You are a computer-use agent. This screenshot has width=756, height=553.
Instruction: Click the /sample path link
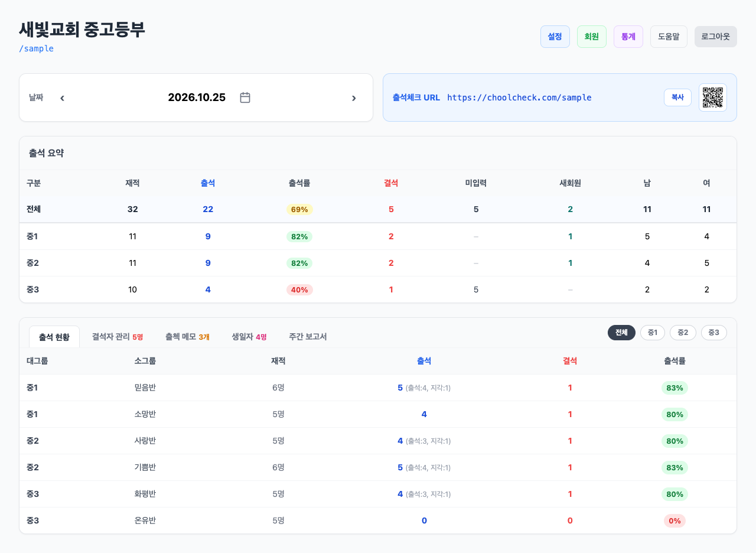[36, 48]
